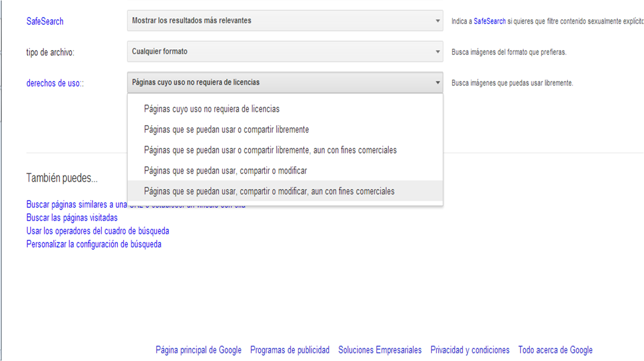Click 'Todo acerca de Google' footer link

tap(555, 350)
